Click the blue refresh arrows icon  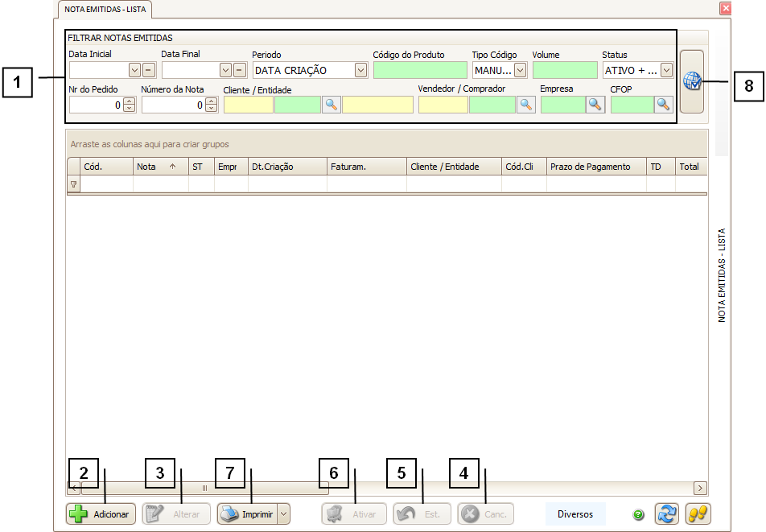(x=666, y=514)
